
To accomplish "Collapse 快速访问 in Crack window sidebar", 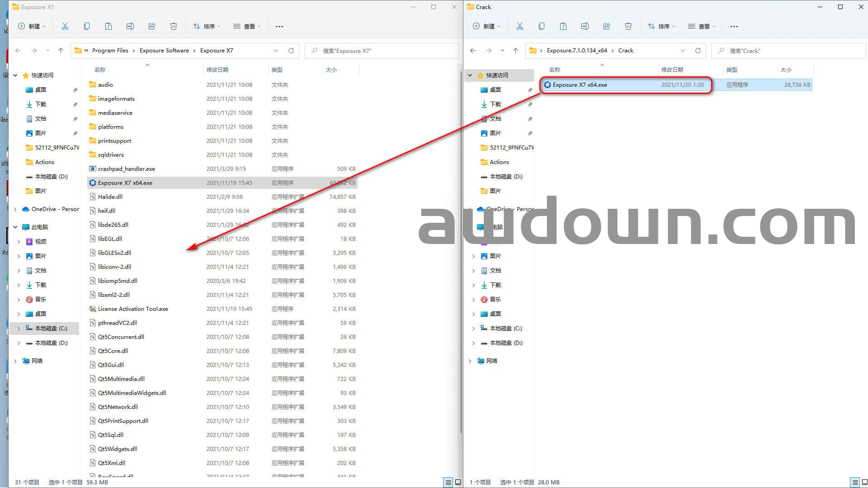I will coord(470,75).
